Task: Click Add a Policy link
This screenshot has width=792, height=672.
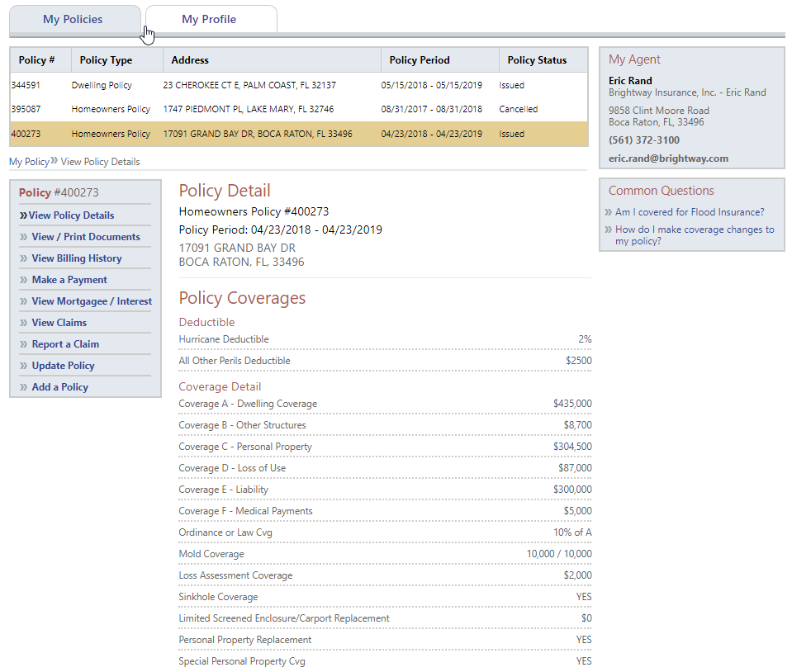Action: [x=60, y=387]
